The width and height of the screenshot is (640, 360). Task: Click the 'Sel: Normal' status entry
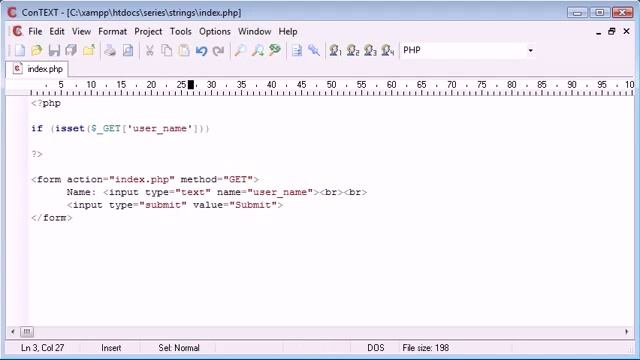179,348
